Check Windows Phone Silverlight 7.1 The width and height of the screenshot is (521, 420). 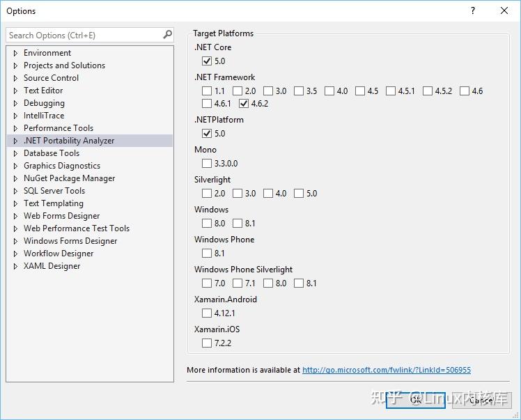[238, 283]
